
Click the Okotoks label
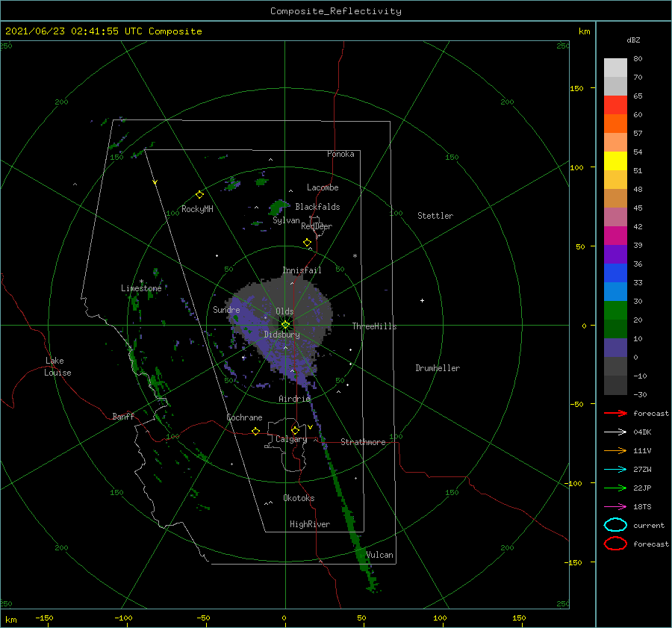click(299, 498)
